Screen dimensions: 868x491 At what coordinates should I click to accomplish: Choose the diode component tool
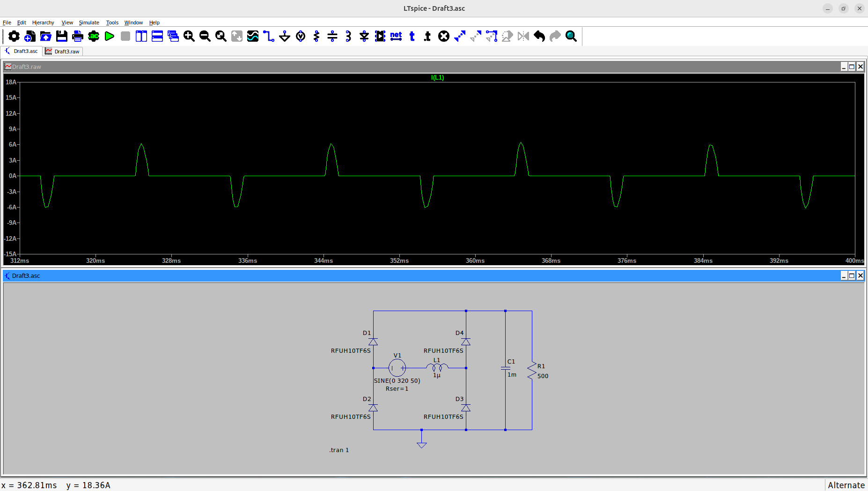point(364,36)
